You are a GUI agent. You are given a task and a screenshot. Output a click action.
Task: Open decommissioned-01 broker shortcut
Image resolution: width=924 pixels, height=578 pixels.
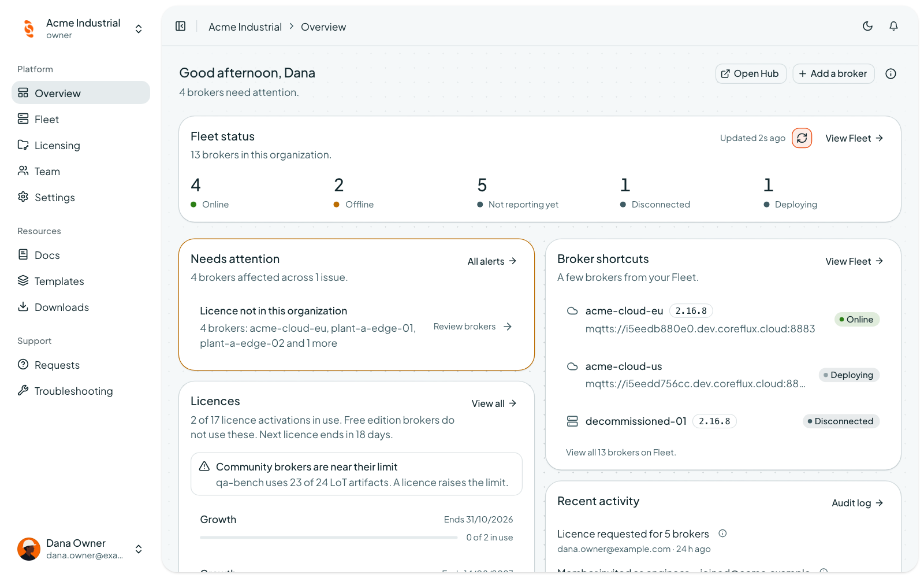tap(723, 421)
